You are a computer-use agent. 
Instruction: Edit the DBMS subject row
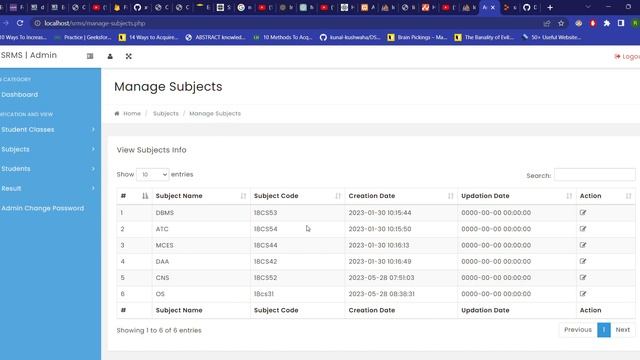click(x=583, y=213)
